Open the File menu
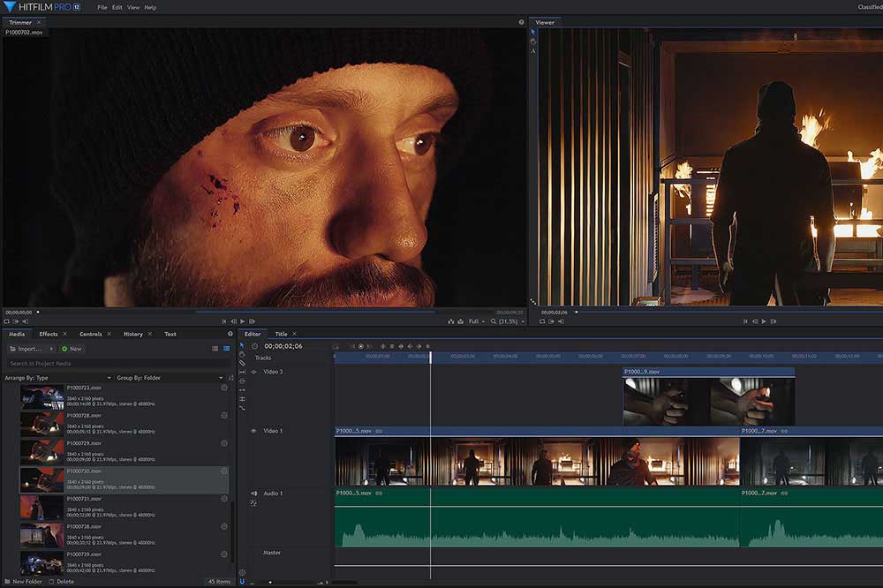The image size is (883, 588). point(102,7)
